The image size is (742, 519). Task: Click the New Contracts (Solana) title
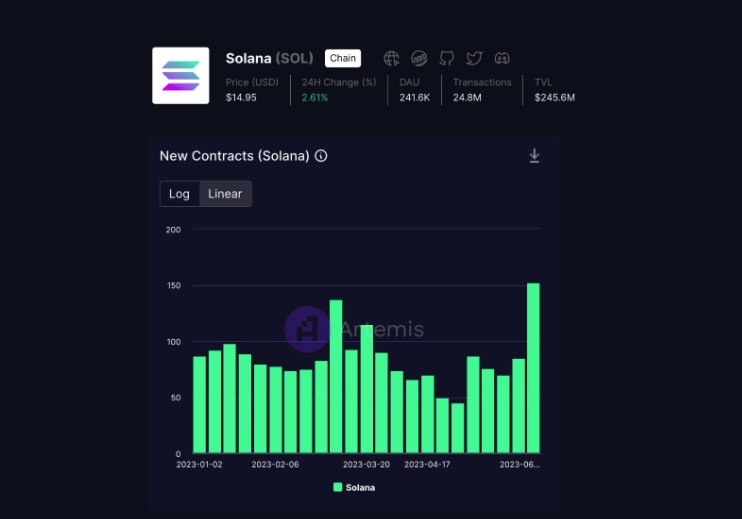pos(234,156)
